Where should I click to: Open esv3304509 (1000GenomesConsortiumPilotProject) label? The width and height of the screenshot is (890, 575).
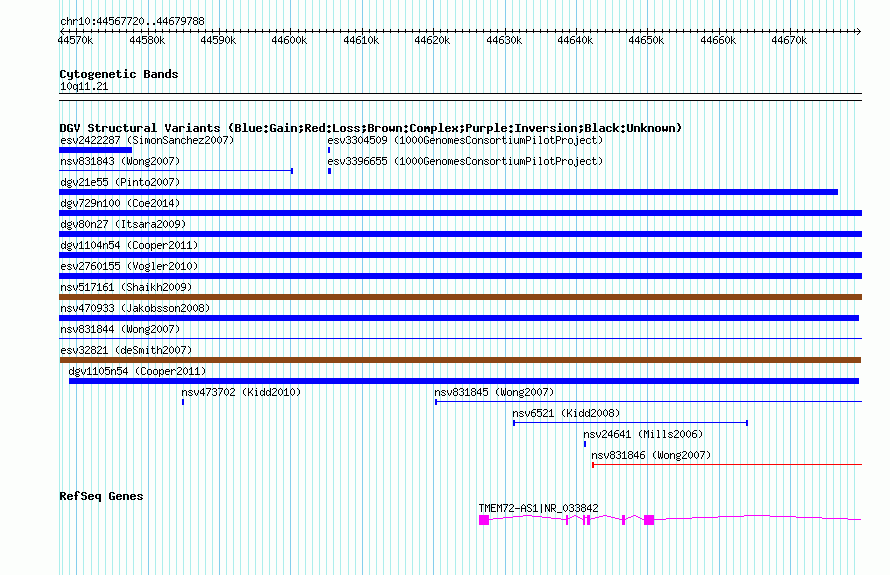coord(465,140)
